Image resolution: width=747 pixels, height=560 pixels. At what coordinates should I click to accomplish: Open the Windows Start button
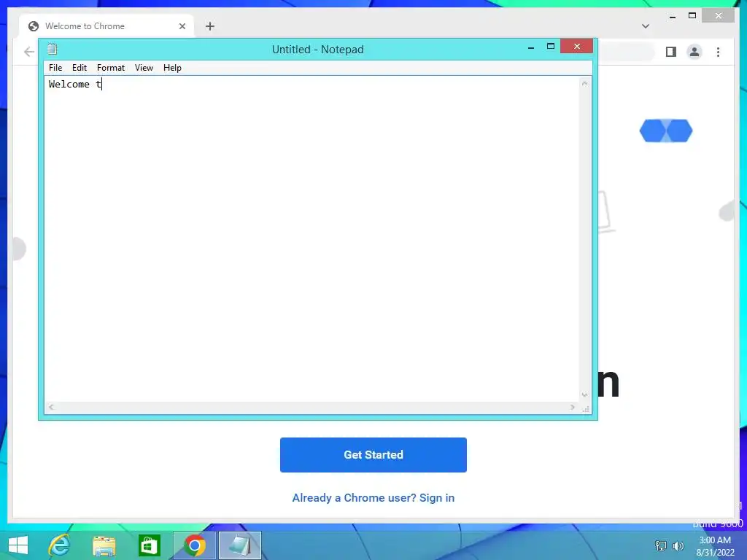coord(18,545)
